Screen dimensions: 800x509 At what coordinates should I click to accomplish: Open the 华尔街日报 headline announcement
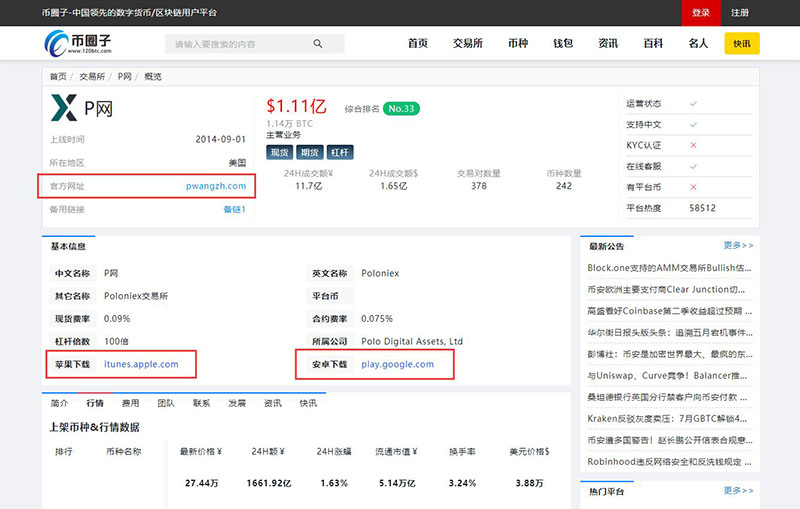pos(669,333)
